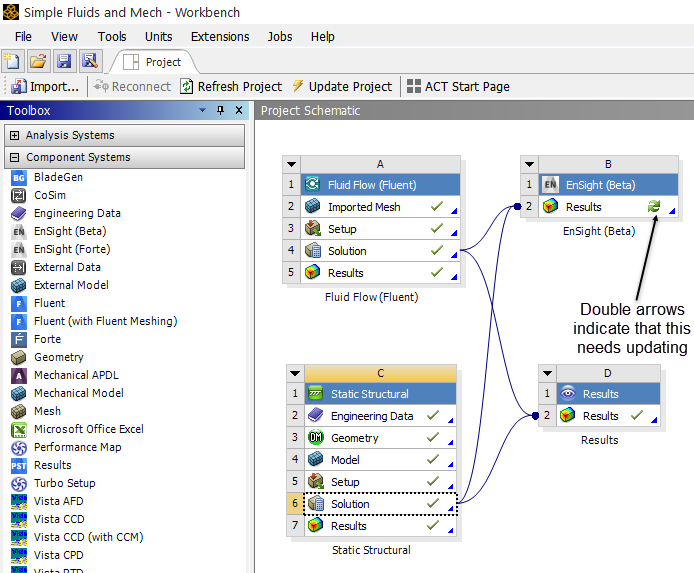
Task: Close the Toolbox panel
Action: tap(239, 110)
